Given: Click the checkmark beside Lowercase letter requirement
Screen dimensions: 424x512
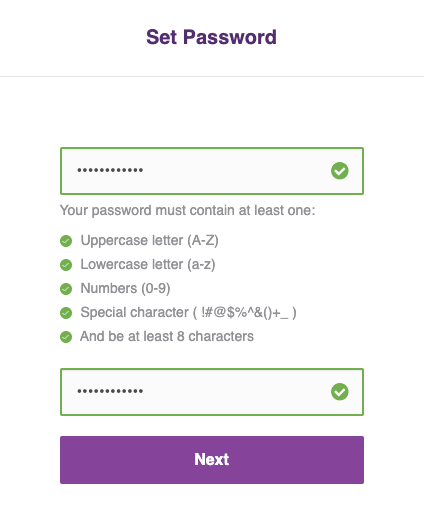Looking at the screenshot, I should click(x=66, y=265).
